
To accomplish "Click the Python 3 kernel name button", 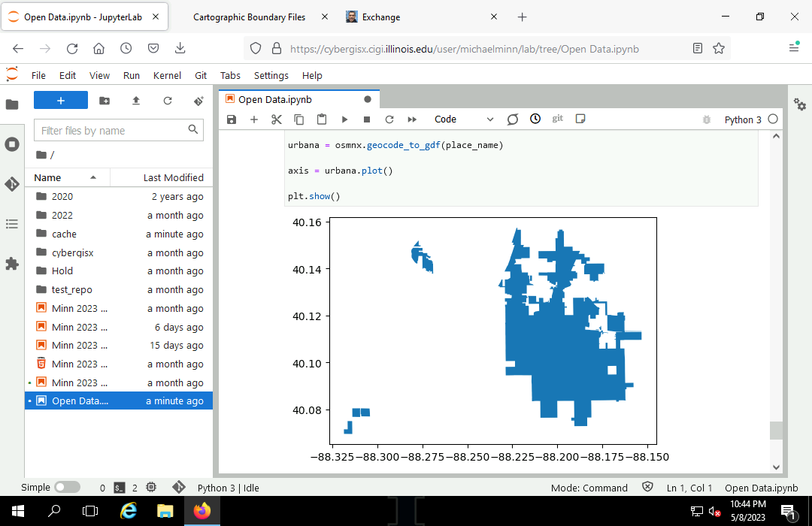I will 742,119.
